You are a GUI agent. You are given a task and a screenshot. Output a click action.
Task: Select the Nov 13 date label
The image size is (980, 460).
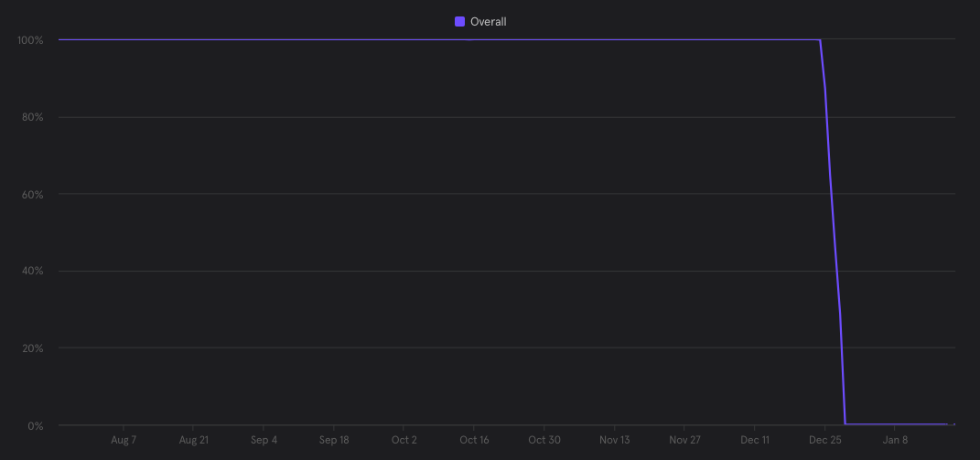[x=614, y=440]
